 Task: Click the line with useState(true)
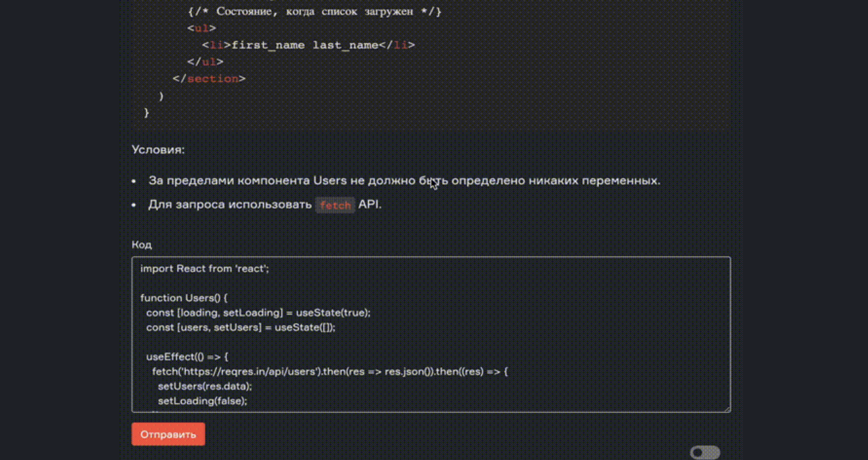click(258, 313)
